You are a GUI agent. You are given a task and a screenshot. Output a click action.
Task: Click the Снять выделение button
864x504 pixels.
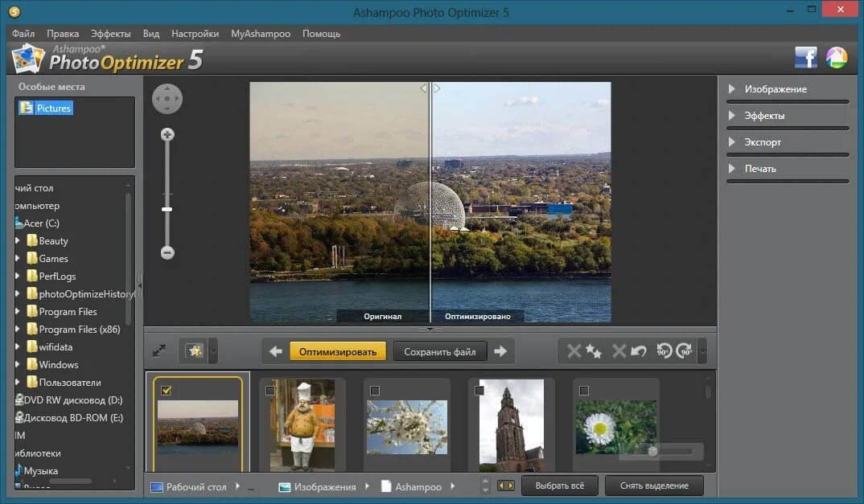tap(654, 486)
